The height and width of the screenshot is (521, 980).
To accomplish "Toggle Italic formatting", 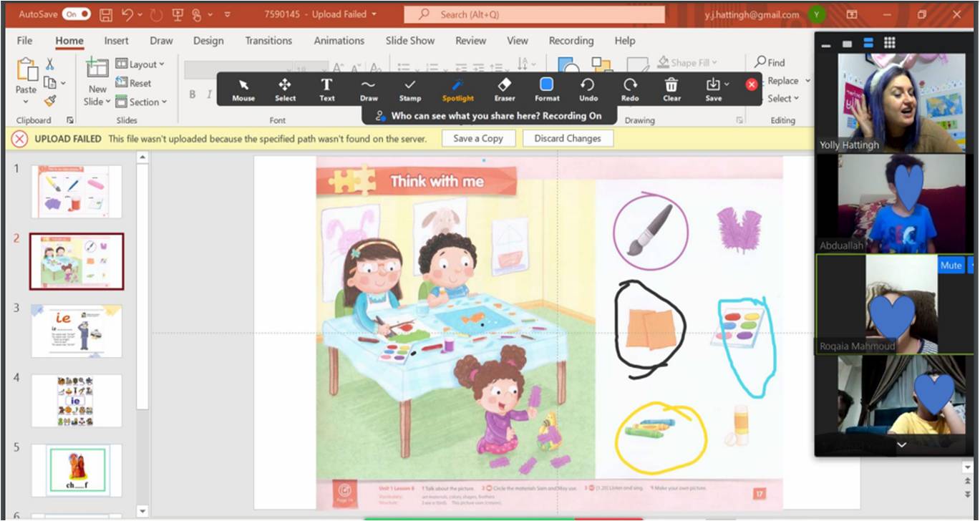I will [209, 94].
